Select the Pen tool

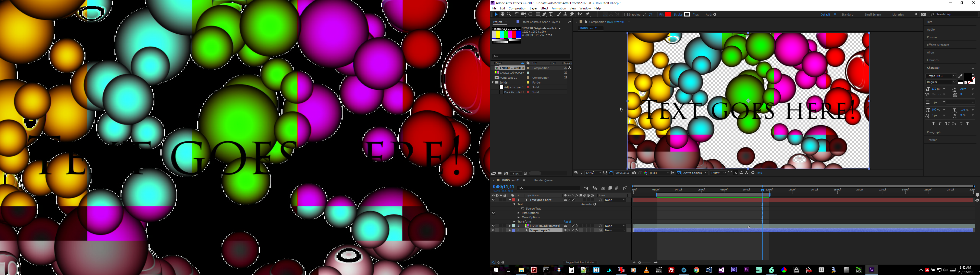tap(544, 15)
